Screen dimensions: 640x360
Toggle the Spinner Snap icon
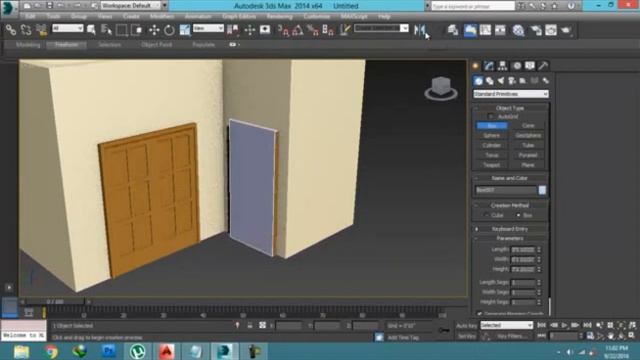328,29
